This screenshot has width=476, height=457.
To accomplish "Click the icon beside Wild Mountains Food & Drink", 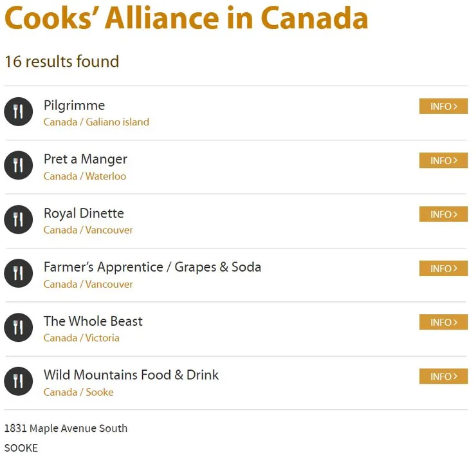I will point(18,382).
